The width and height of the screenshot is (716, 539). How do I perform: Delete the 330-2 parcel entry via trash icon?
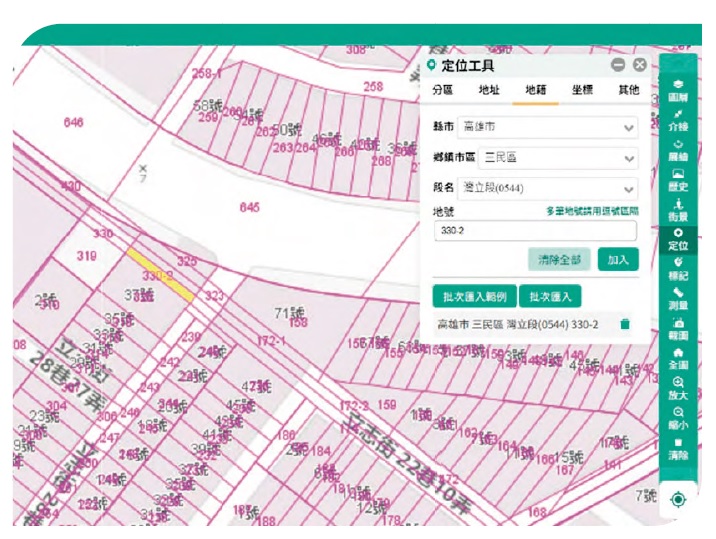(625, 324)
